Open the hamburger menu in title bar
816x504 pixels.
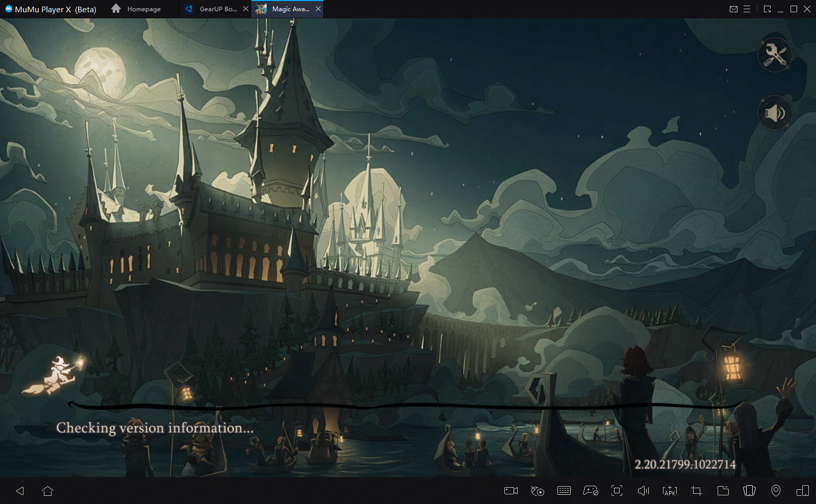748,9
